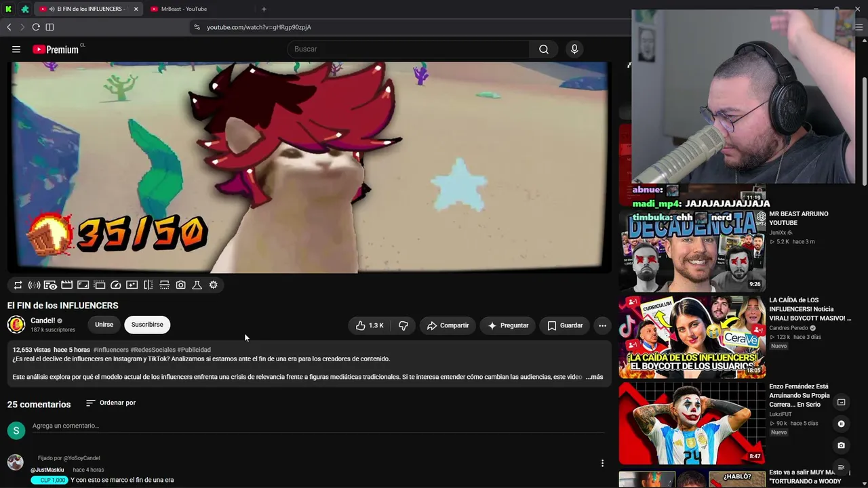Open the enhancer settings gear
Viewport: 868px width, 488px height.
point(213,285)
